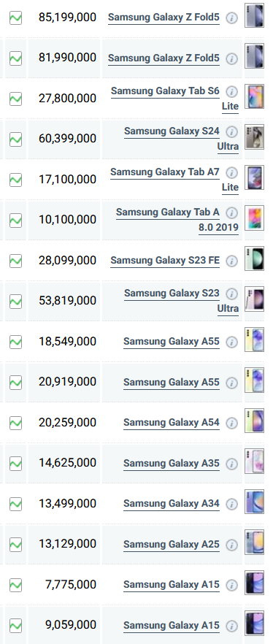Open price chart for 85,199,000 Z Fold5
This screenshot has width=273, height=644.
pyautogui.click(x=15, y=18)
